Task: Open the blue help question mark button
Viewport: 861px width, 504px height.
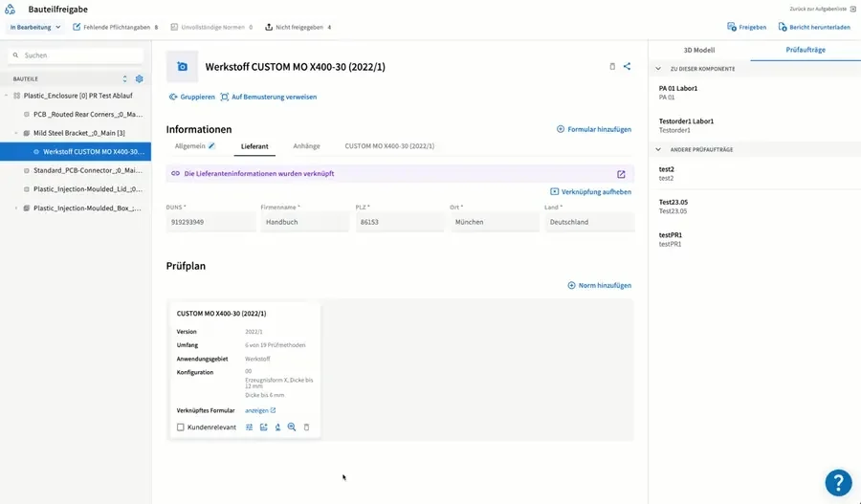Action: (x=838, y=483)
